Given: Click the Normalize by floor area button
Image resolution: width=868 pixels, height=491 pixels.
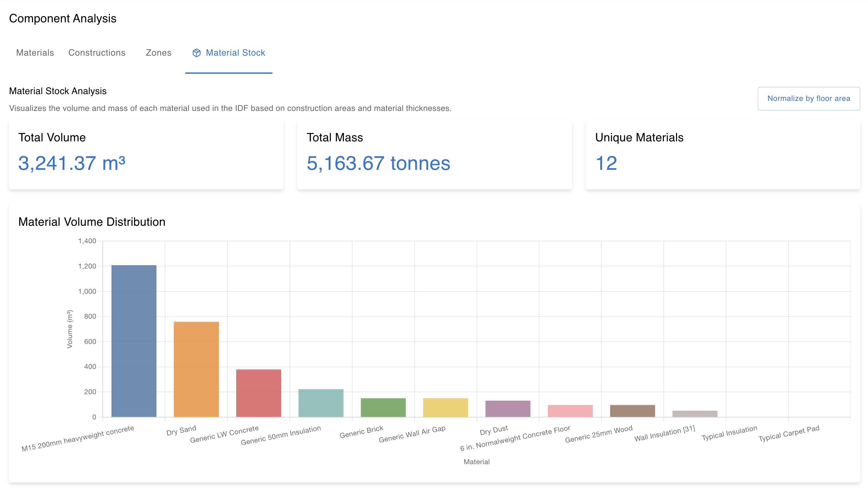Looking at the screenshot, I should pyautogui.click(x=809, y=98).
